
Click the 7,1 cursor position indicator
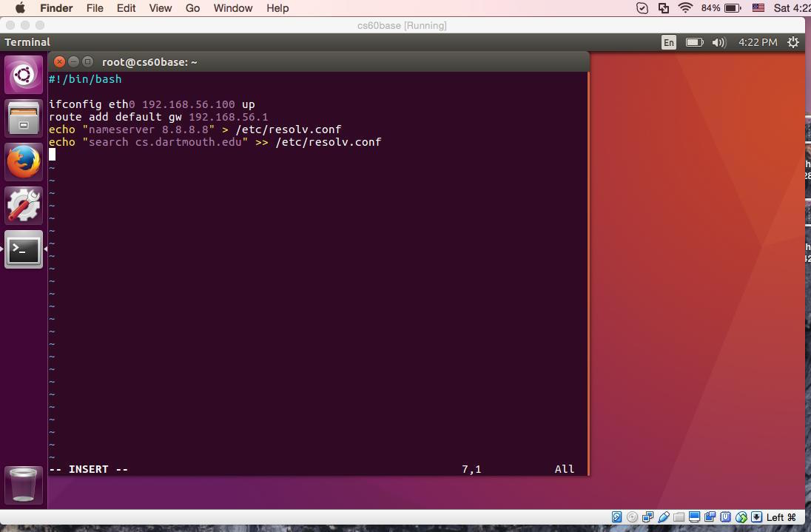point(471,469)
